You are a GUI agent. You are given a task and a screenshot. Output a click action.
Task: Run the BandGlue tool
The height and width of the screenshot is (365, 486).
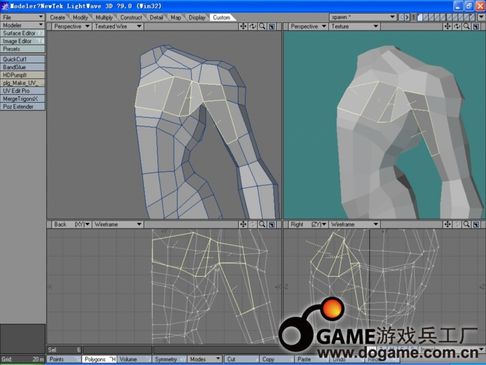pos(22,67)
